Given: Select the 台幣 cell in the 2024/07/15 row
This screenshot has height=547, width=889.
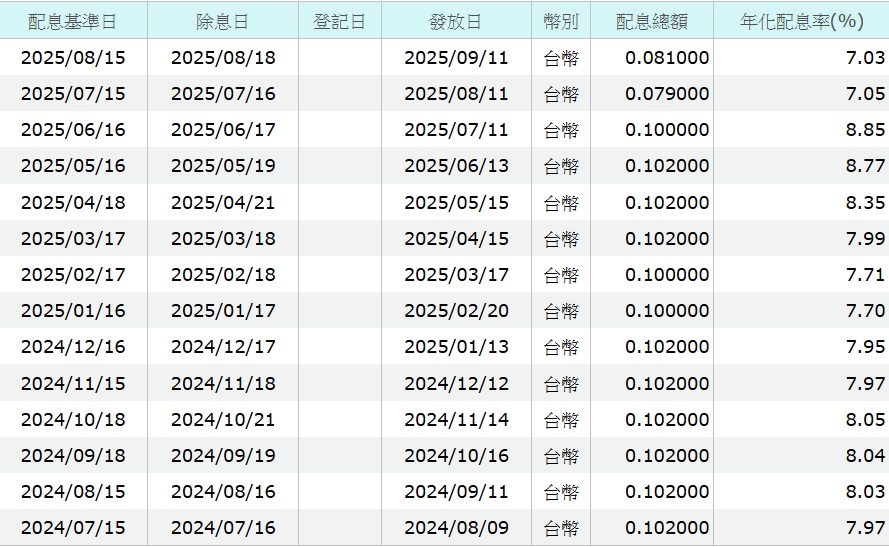Looking at the screenshot, I should [x=561, y=528].
